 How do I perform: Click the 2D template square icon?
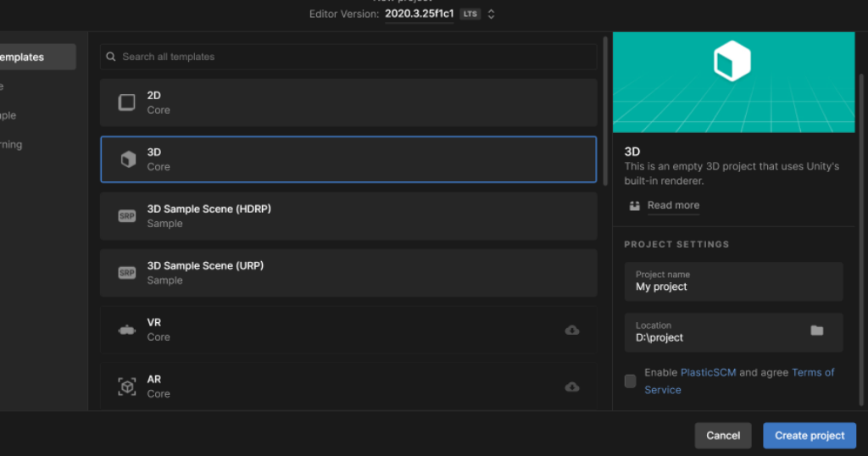tap(127, 103)
